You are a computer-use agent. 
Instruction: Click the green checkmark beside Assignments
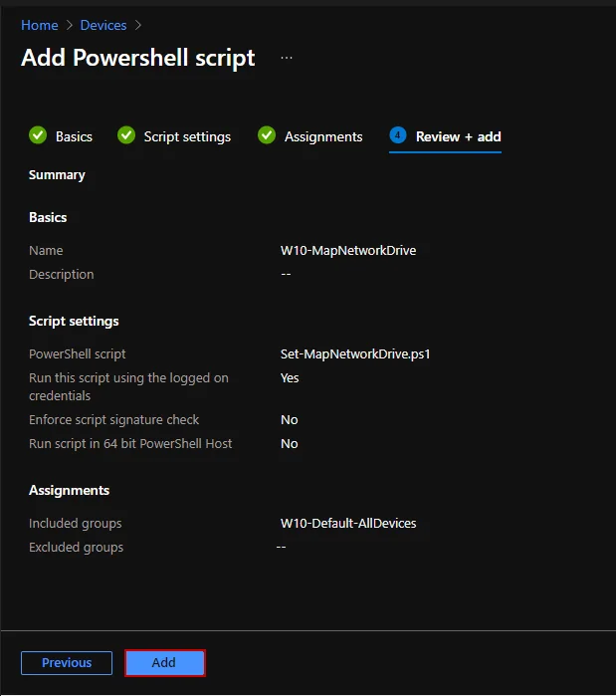267,135
